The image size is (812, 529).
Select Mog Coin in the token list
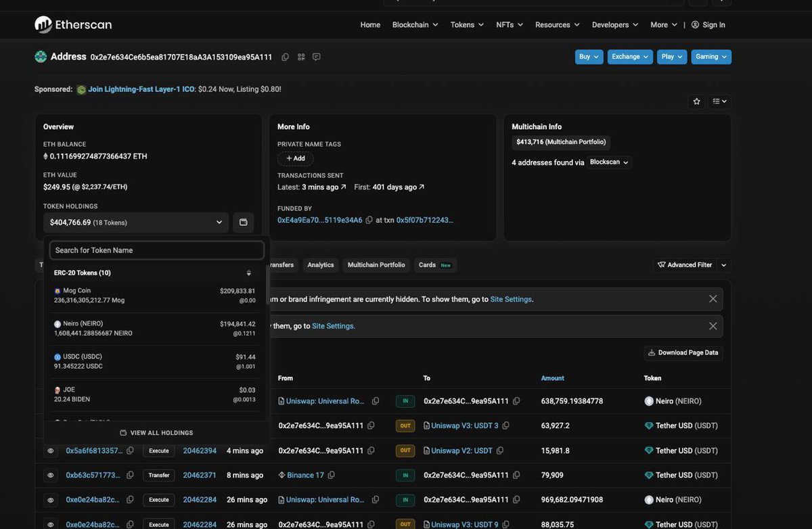(155, 296)
